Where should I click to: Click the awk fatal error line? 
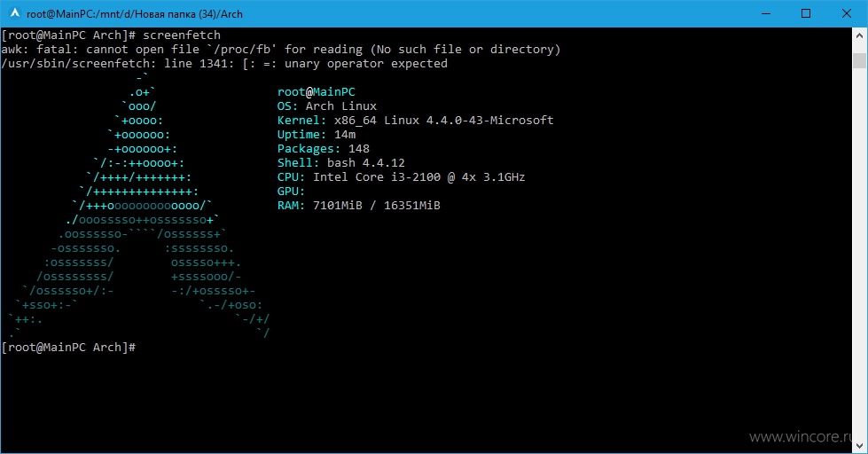pos(281,50)
